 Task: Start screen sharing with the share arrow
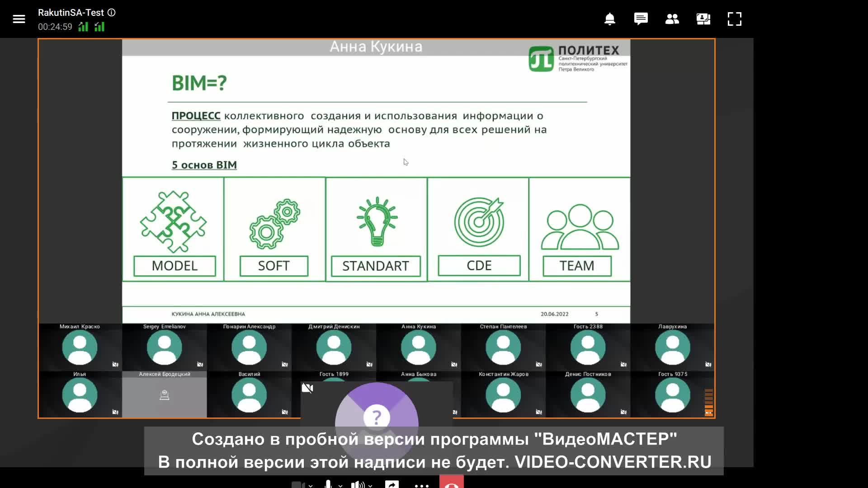point(392,484)
